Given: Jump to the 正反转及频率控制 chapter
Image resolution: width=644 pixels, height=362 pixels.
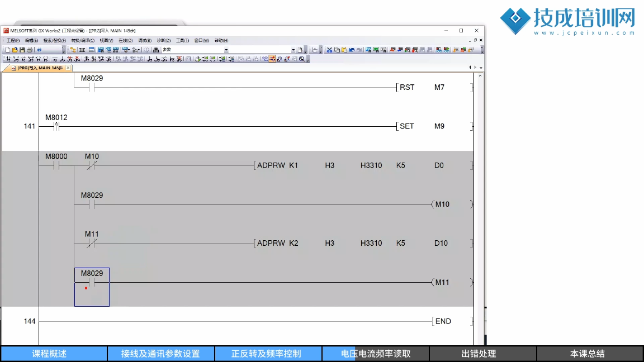Looking at the screenshot, I should pyautogui.click(x=268, y=354).
